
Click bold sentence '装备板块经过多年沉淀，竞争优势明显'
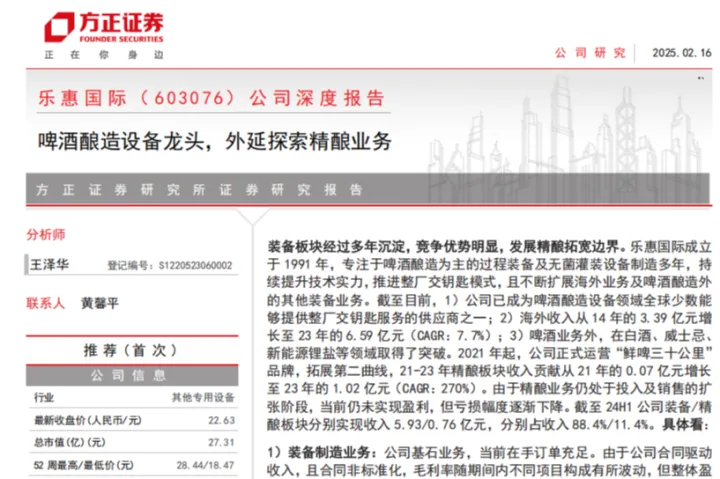[x=382, y=247]
